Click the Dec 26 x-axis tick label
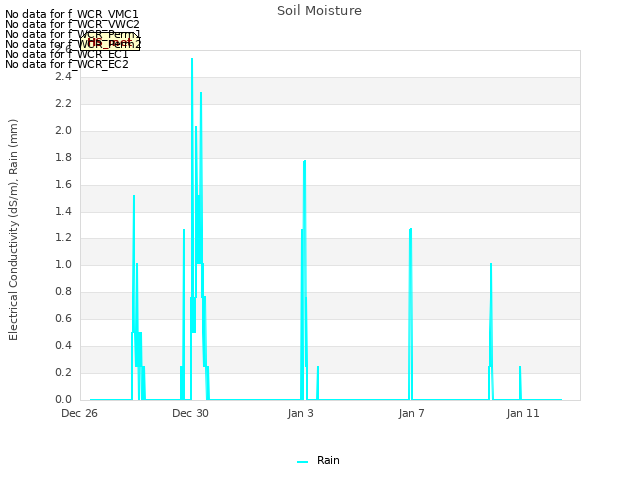Image resolution: width=640 pixels, height=480 pixels. (x=79, y=413)
